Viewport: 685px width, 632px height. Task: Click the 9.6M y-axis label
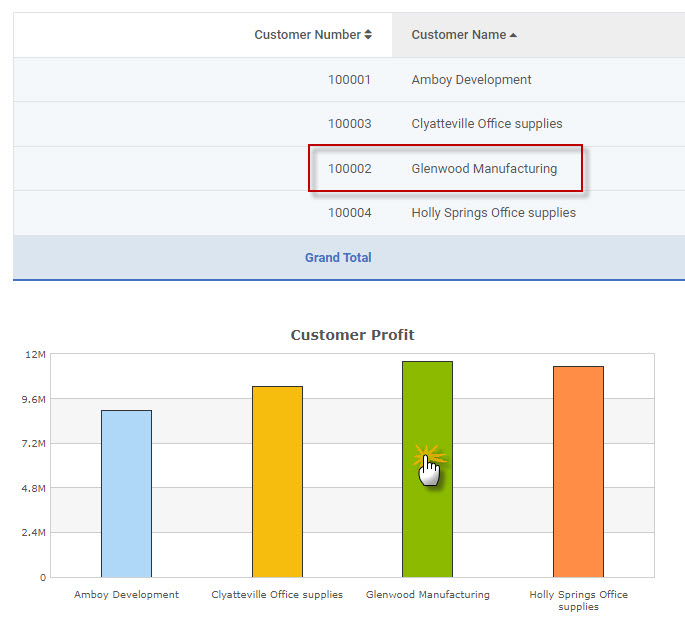(x=34, y=399)
